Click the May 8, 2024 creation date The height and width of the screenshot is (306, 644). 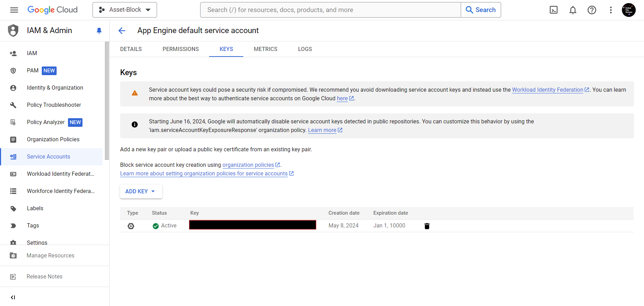(343, 226)
